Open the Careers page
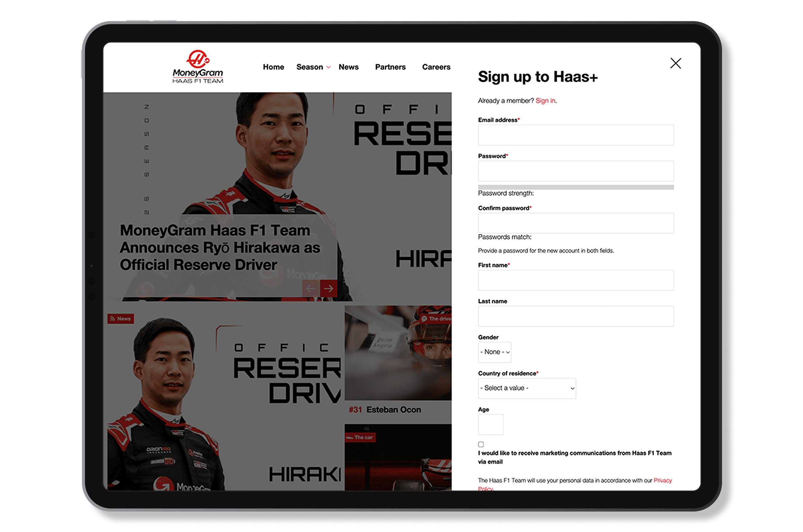The height and width of the screenshot is (532, 803). click(x=436, y=67)
